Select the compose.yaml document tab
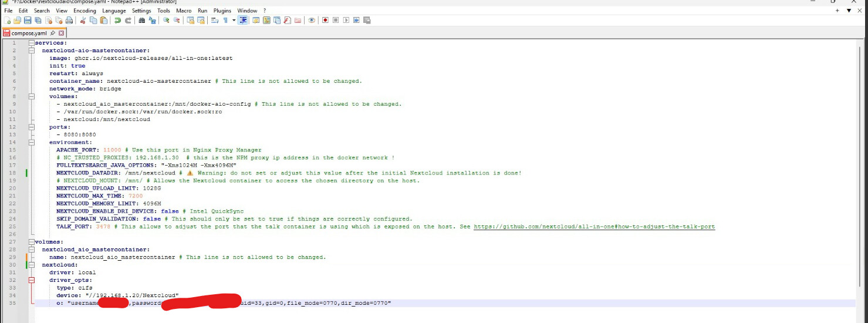The width and height of the screenshot is (868, 323). point(29,33)
